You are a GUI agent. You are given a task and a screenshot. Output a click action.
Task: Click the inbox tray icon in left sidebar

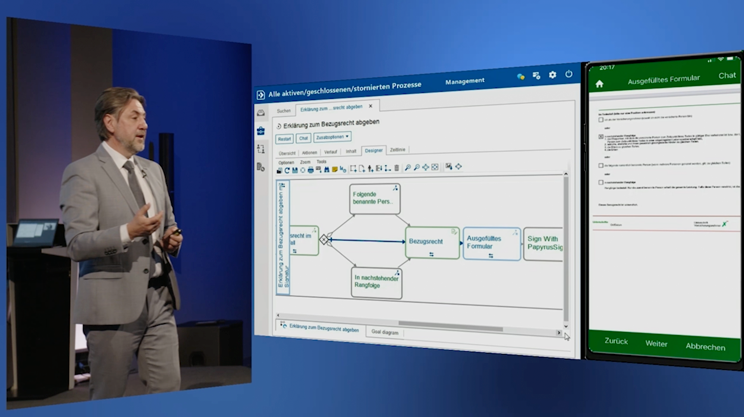click(x=261, y=111)
